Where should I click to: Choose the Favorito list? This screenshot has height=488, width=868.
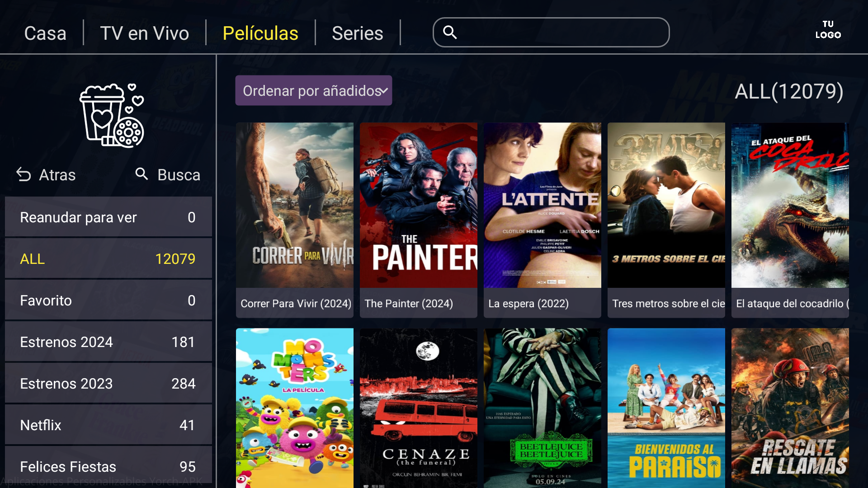click(x=108, y=300)
